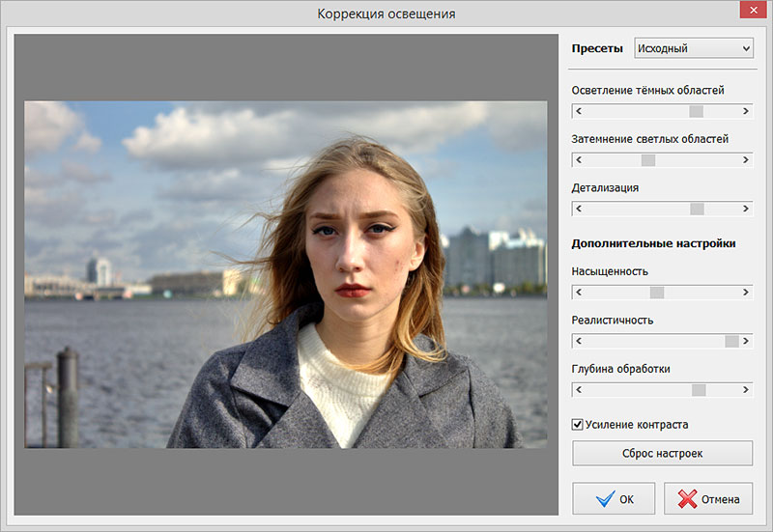Click right arrow of Затемнение светлых областей slider
Screen dimensions: 773x532
tap(746, 159)
